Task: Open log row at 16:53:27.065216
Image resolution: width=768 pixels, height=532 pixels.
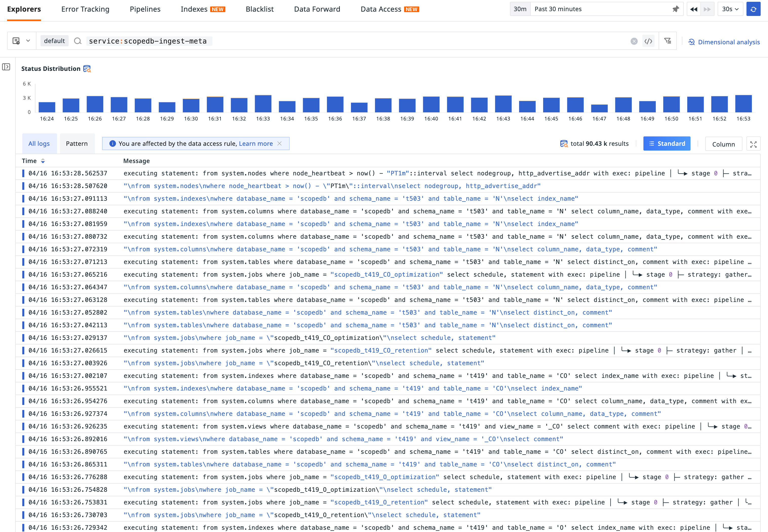Action: tap(388, 275)
